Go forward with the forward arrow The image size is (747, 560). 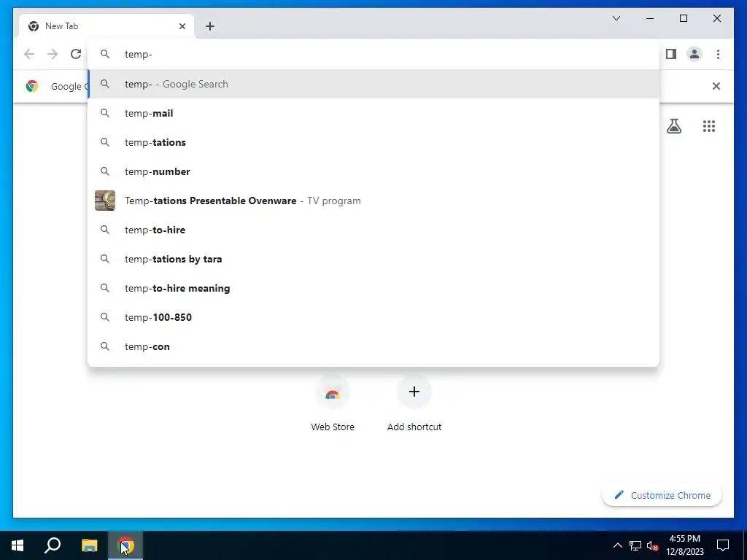pos(53,54)
